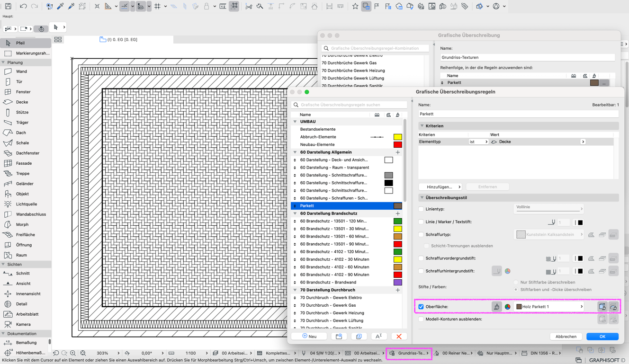Uncheck the Oberfläche checkbox
The width and height of the screenshot is (629, 364).
[x=421, y=307]
